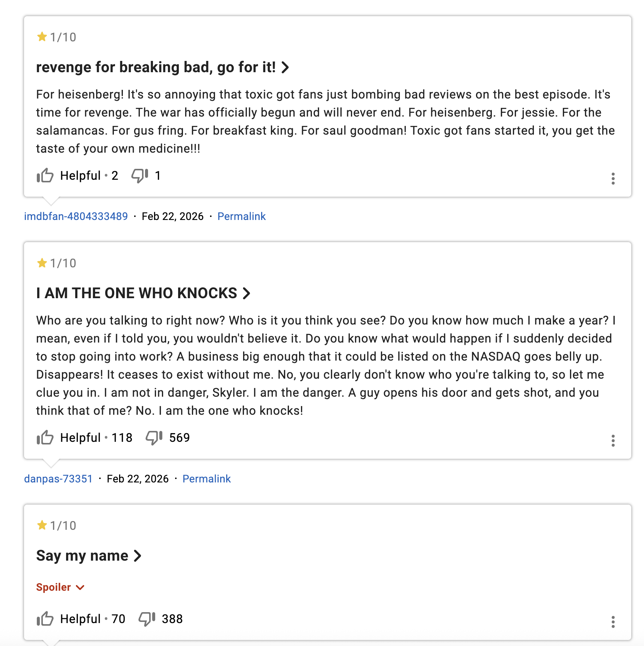Visit danpas-73351's user profile

tap(58, 479)
